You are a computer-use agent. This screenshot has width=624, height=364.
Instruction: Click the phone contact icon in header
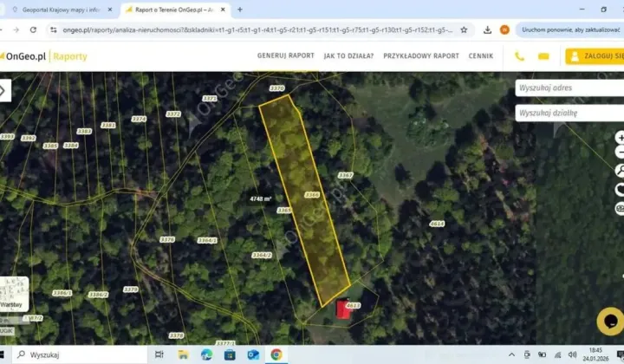(519, 56)
